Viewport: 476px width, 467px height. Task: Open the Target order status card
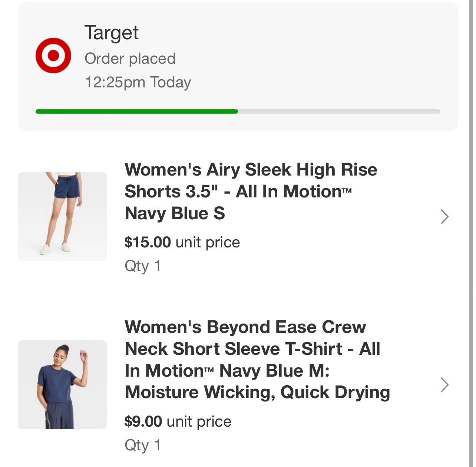click(x=238, y=67)
